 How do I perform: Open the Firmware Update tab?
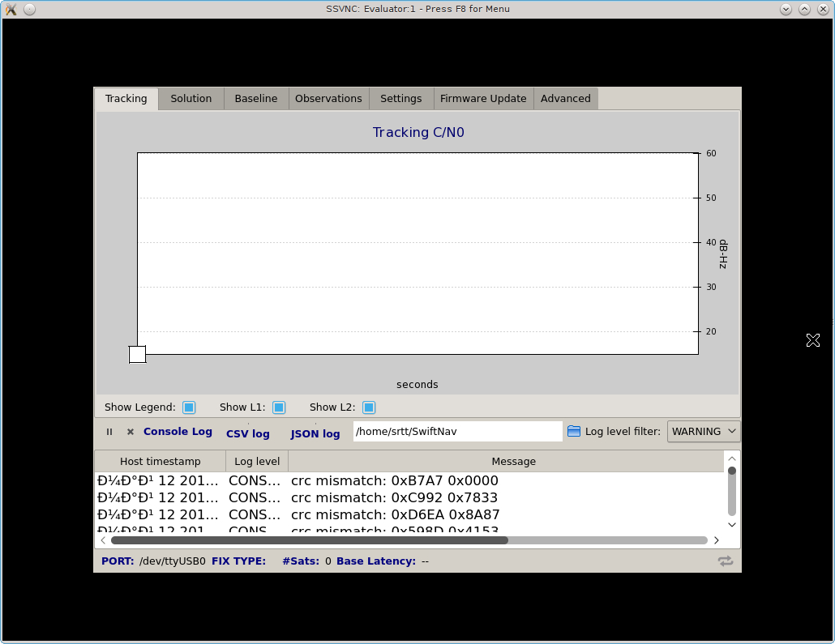point(483,99)
